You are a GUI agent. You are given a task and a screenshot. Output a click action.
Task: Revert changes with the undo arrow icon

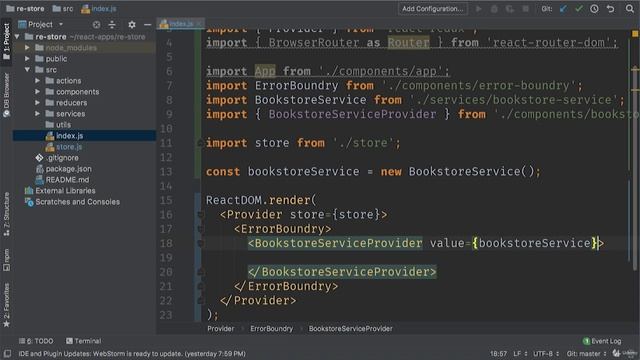pos(610,9)
